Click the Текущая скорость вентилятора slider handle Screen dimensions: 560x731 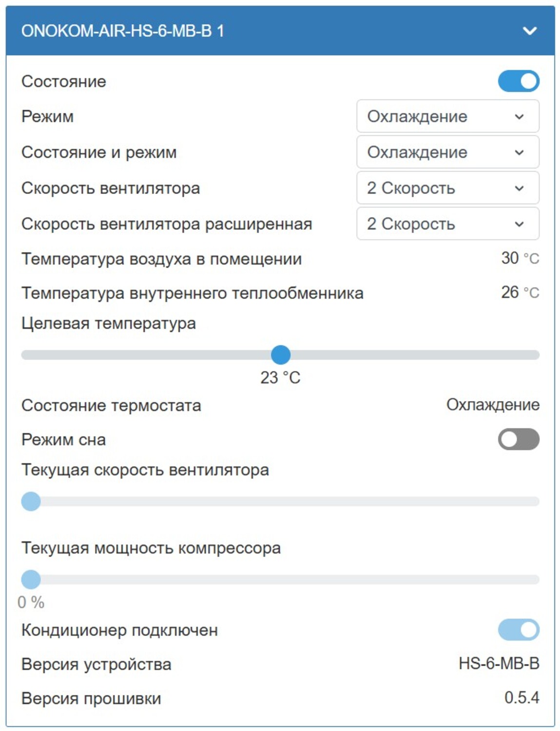(32, 500)
